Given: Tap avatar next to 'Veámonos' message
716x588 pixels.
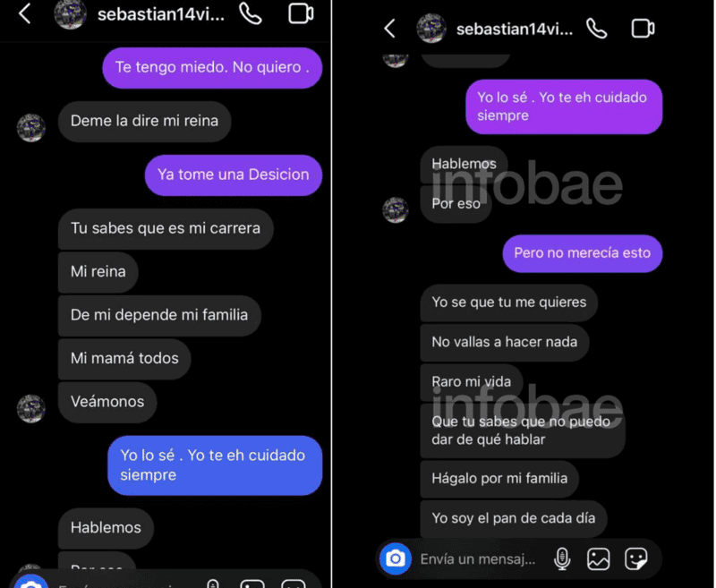Looking at the screenshot, I should click(31, 409).
